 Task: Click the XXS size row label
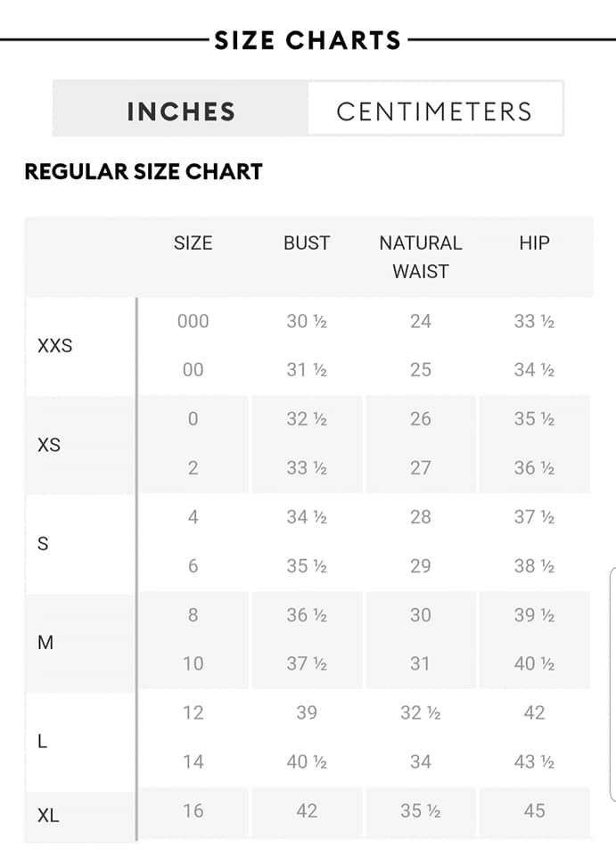[x=55, y=346]
